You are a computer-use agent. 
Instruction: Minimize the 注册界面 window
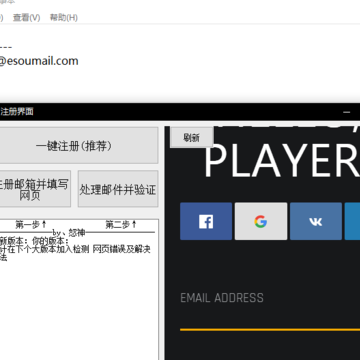(347, 112)
